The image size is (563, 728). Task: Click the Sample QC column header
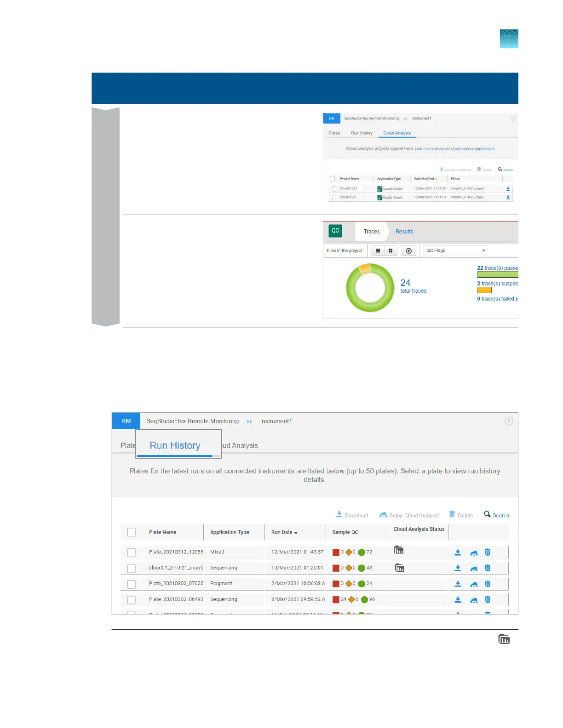point(345,532)
